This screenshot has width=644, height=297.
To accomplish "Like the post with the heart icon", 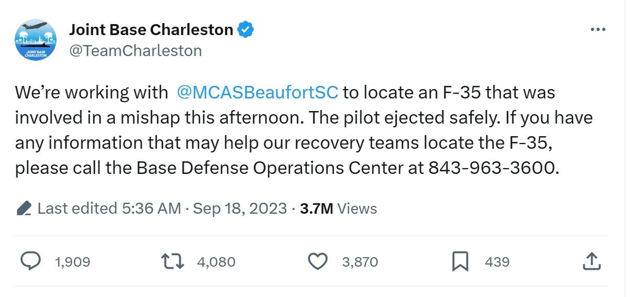I will pos(318,261).
